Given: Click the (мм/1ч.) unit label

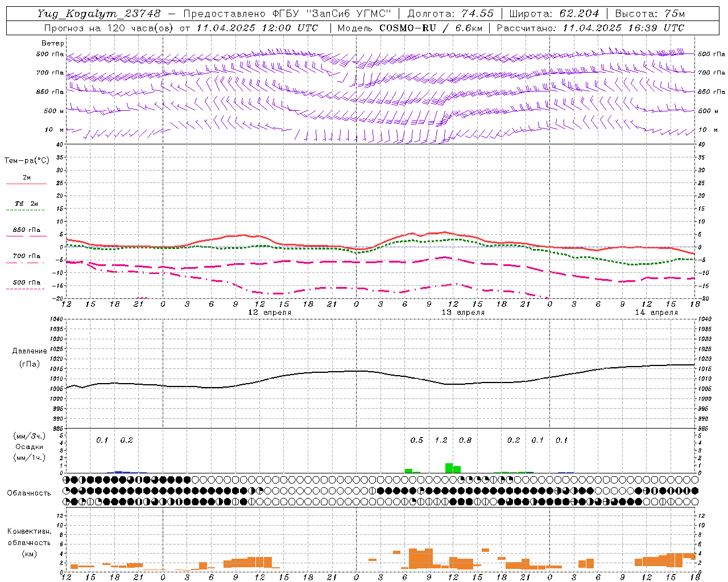Looking at the screenshot, I should (x=30, y=458).
